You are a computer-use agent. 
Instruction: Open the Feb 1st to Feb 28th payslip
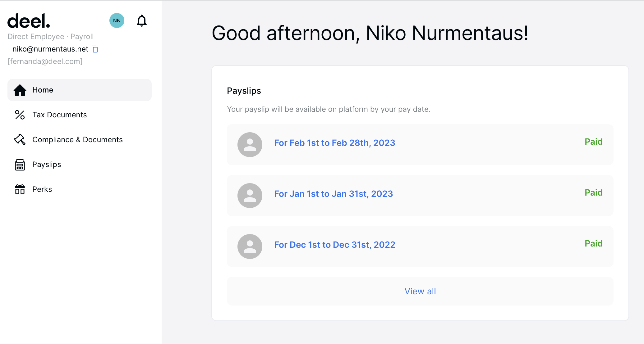click(334, 143)
